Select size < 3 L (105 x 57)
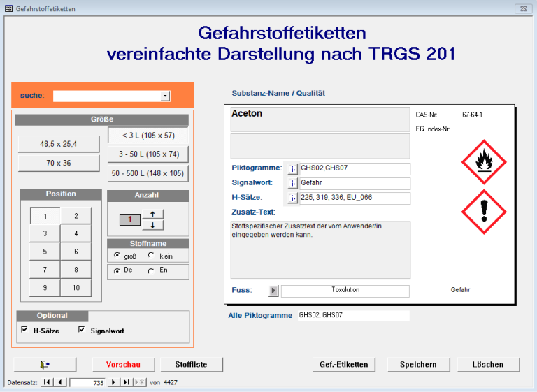 [x=148, y=136]
